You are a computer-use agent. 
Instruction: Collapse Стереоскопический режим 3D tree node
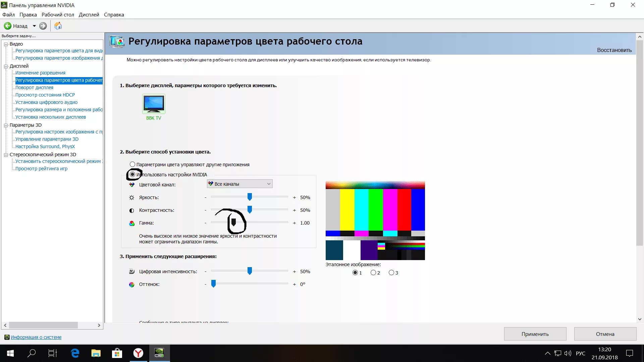click(6, 155)
